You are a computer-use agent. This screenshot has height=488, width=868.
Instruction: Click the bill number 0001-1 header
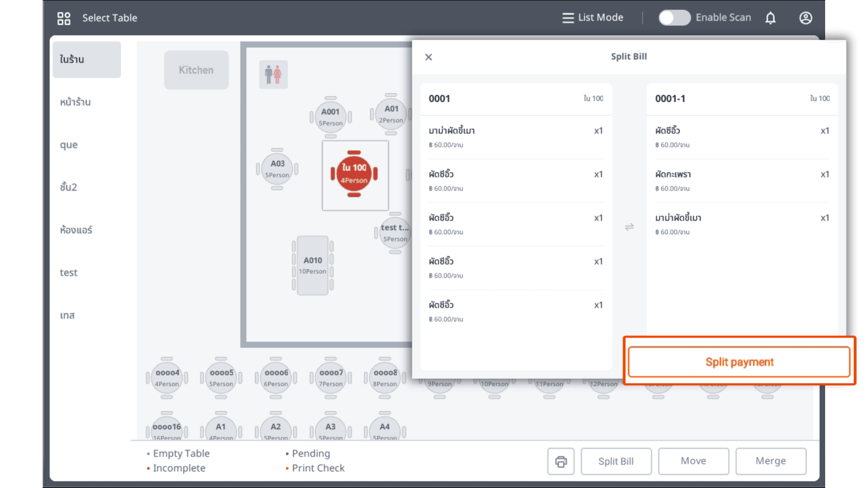[670, 99]
